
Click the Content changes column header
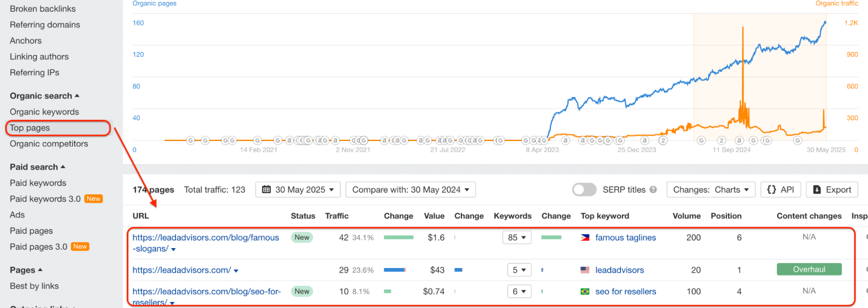click(809, 216)
